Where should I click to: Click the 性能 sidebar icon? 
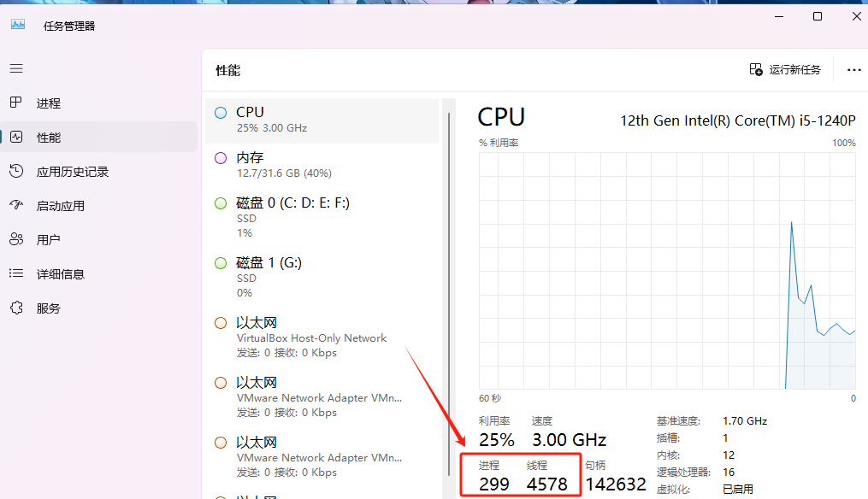[16, 137]
